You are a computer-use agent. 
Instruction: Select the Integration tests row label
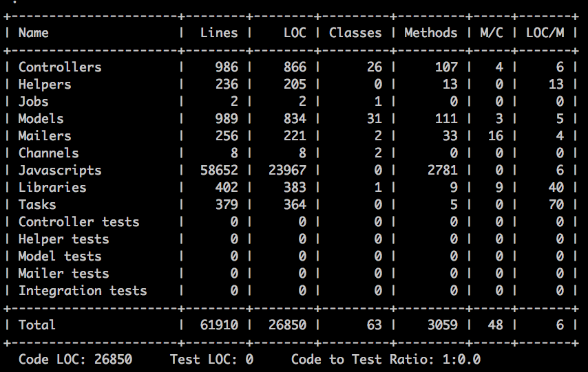pos(83,290)
